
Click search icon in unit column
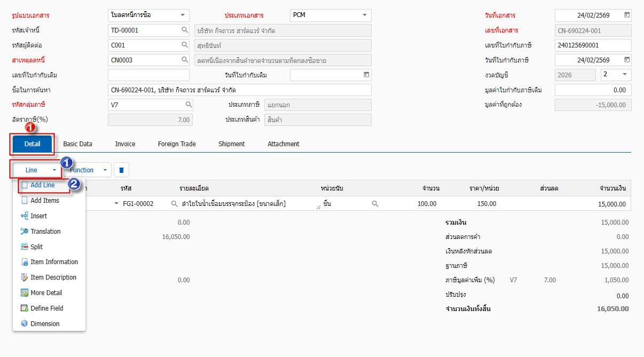pyautogui.click(x=375, y=204)
